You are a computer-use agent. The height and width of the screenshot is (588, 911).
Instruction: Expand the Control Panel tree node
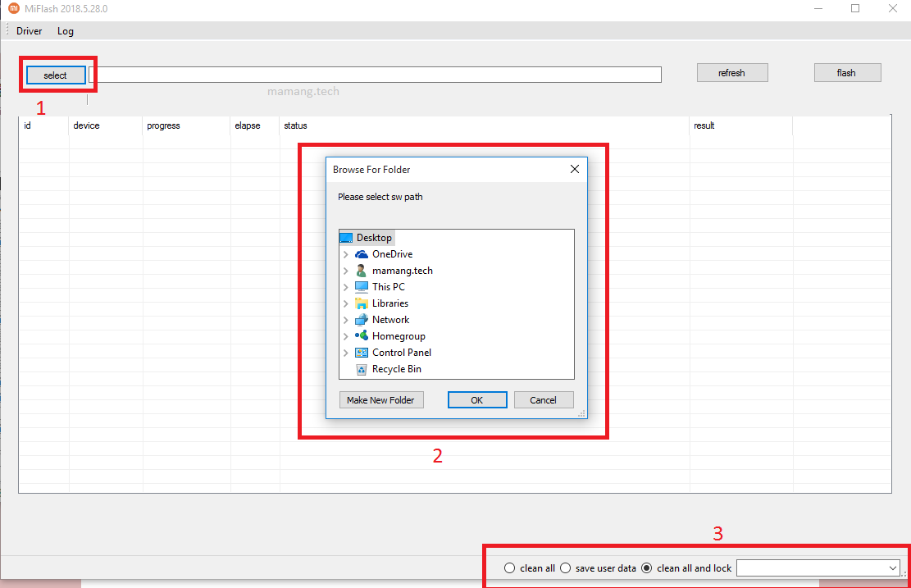[346, 353]
